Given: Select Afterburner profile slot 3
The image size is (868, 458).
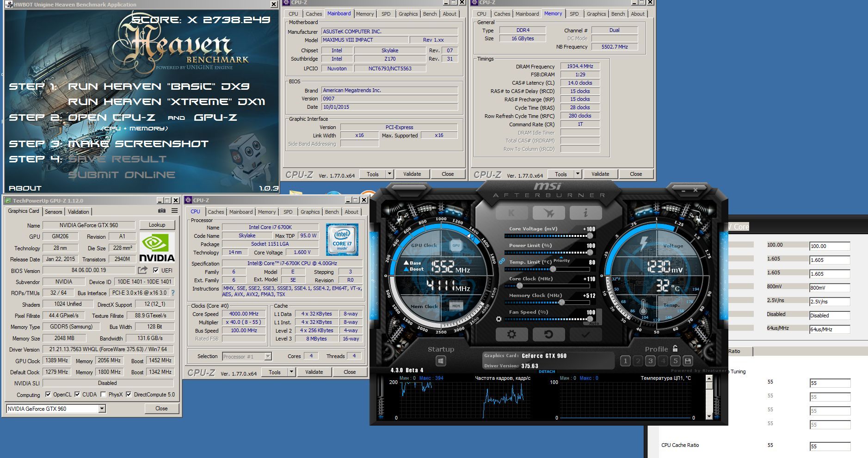Looking at the screenshot, I should click(x=650, y=361).
